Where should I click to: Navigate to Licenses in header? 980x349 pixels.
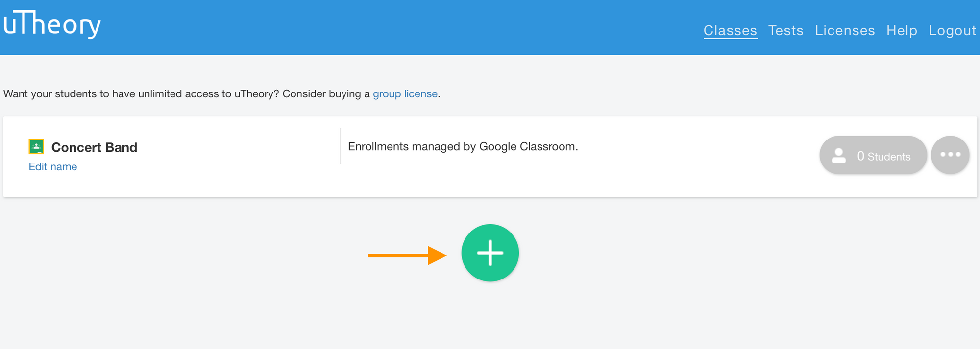845,31
